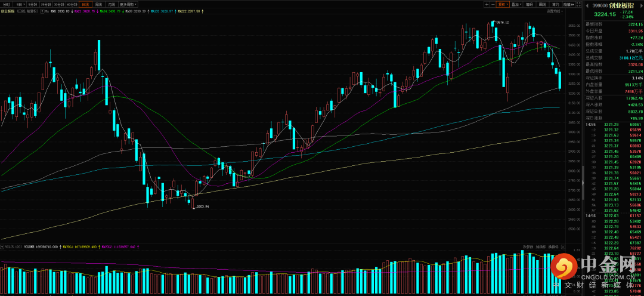This screenshot has height=296, width=644.
Task: Toggle fullscreen chart icon
Action: pyautogui.click(x=578, y=5)
